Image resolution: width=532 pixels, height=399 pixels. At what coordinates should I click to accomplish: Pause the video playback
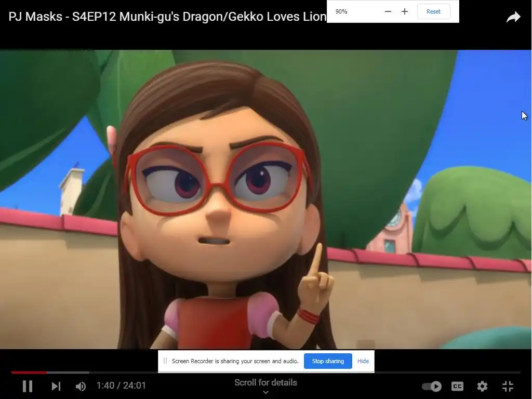(28, 386)
